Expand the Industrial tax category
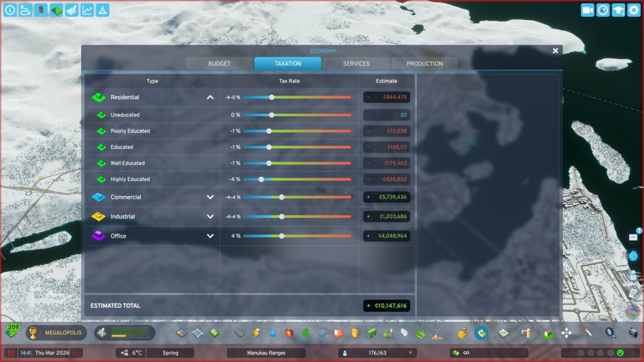This screenshot has height=362, width=644. (210, 217)
